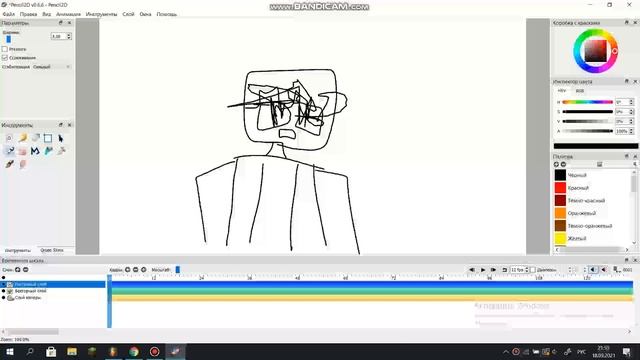Switch to the Onion Skins tab

pyautogui.click(x=52, y=250)
